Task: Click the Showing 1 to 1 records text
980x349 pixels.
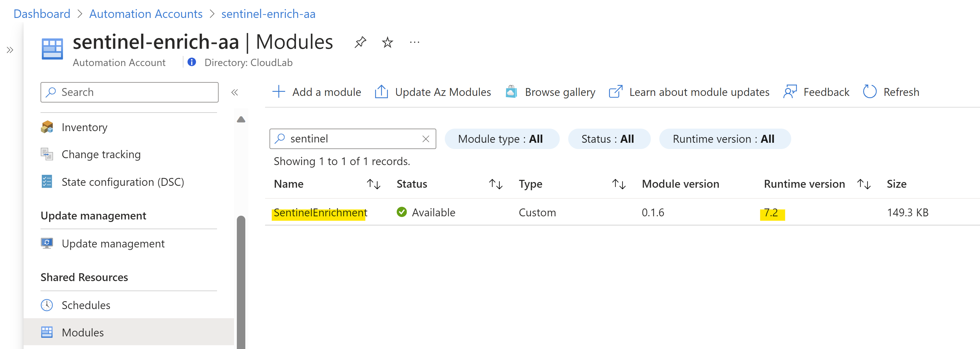Action: [x=342, y=162]
